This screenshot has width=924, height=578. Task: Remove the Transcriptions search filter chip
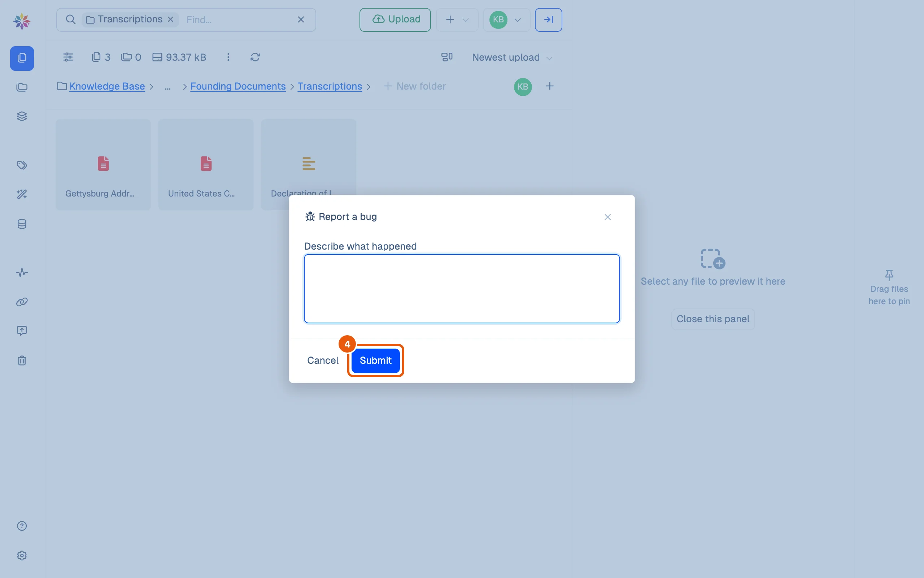(171, 19)
